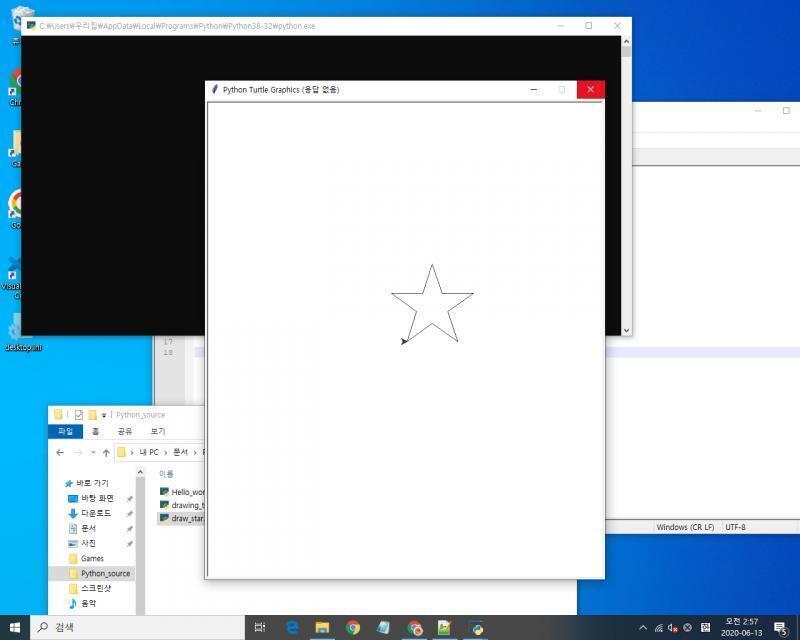
Task: Click the python.exe console title bar icon
Action: click(x=32, y=26)
